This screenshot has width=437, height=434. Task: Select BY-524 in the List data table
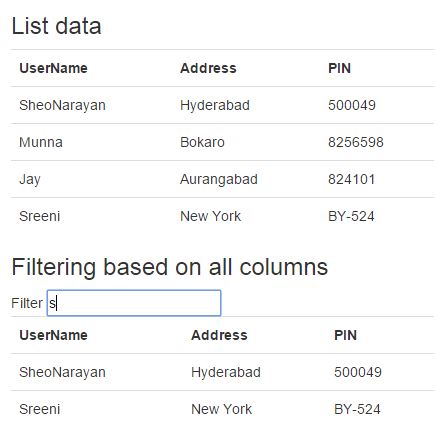351,216
